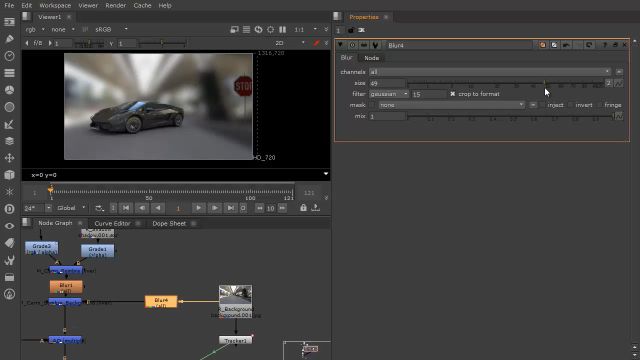Adjust the mix slider
Image resolution: width=640 pixels, height=360 pixels.
510,116
